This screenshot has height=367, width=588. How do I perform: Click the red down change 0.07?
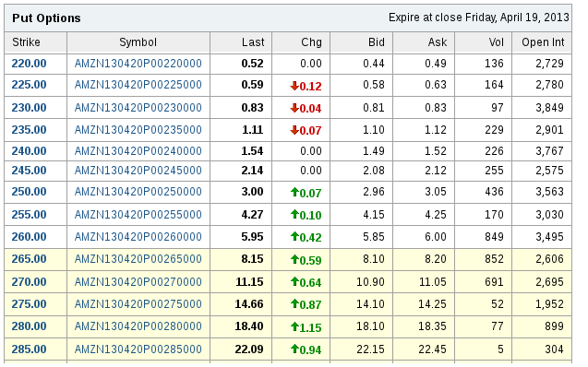[306, 131]
